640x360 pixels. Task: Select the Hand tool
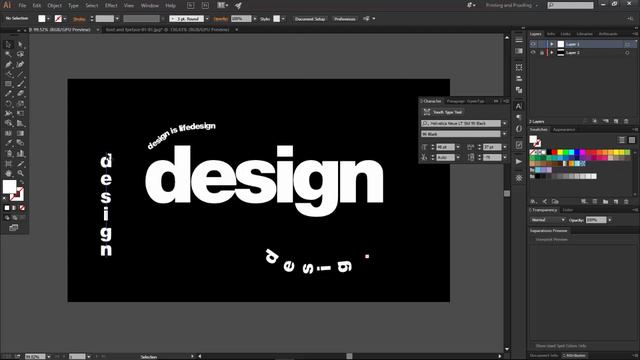(8, 173)
